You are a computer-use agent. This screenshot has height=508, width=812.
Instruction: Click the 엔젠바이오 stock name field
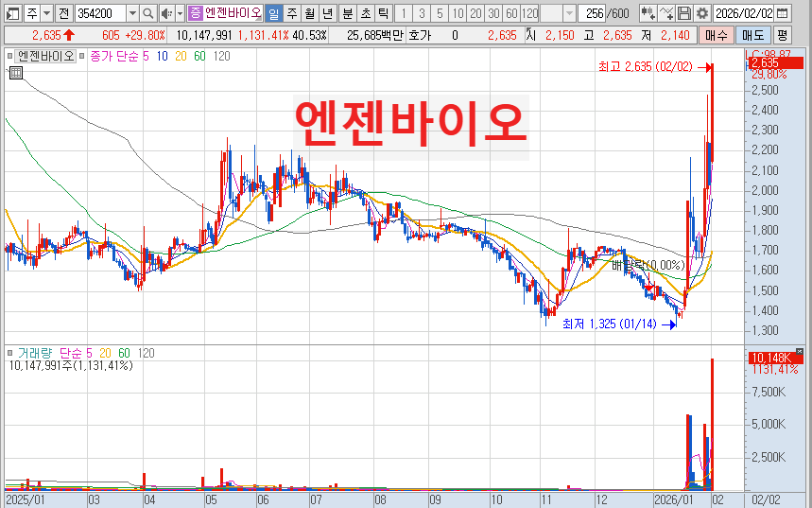point(233,13)
